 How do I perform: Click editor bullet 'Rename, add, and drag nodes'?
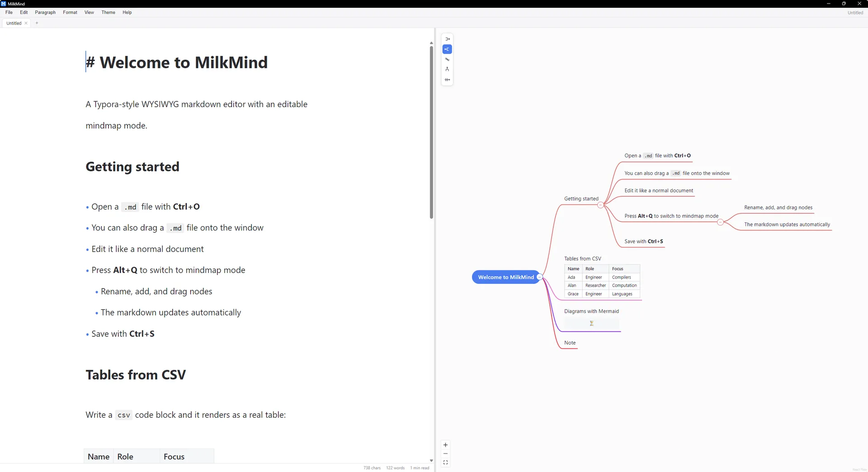pos(156,292)
